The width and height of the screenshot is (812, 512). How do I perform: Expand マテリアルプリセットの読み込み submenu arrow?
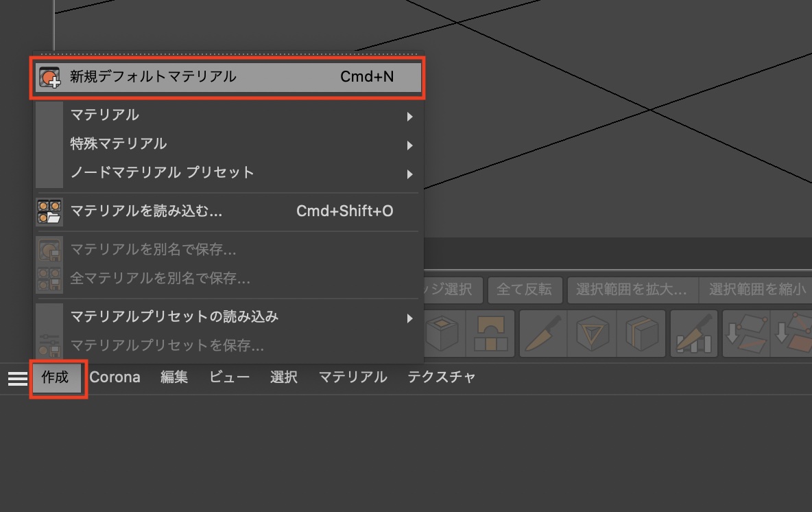pyautogui.click(x=409, y=318)
